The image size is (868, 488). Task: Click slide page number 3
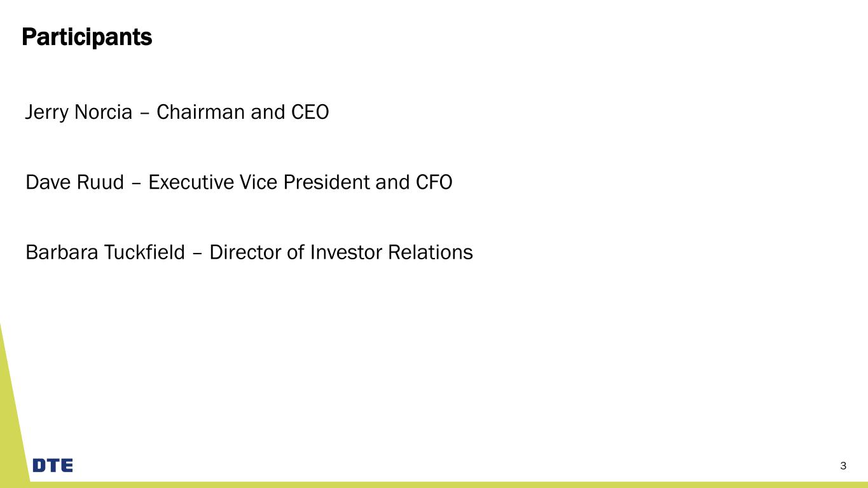pyautogui.click(x=843, y=466)
